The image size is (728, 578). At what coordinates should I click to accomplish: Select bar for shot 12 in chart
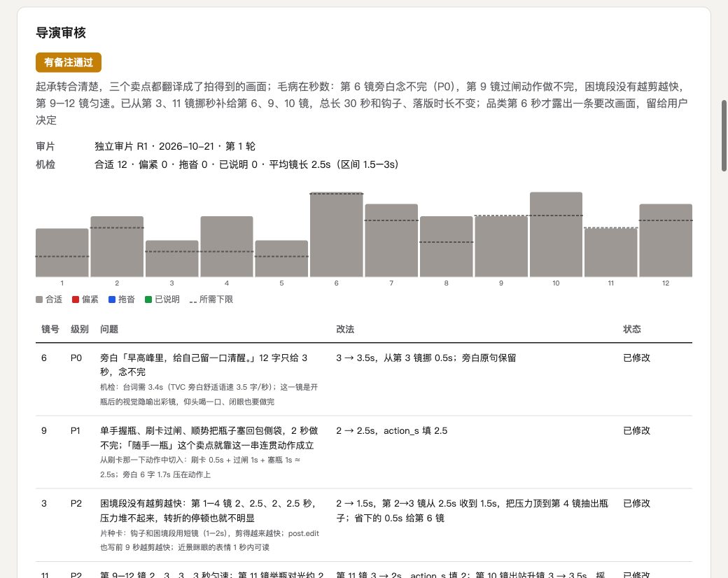(x=666, y=241)
